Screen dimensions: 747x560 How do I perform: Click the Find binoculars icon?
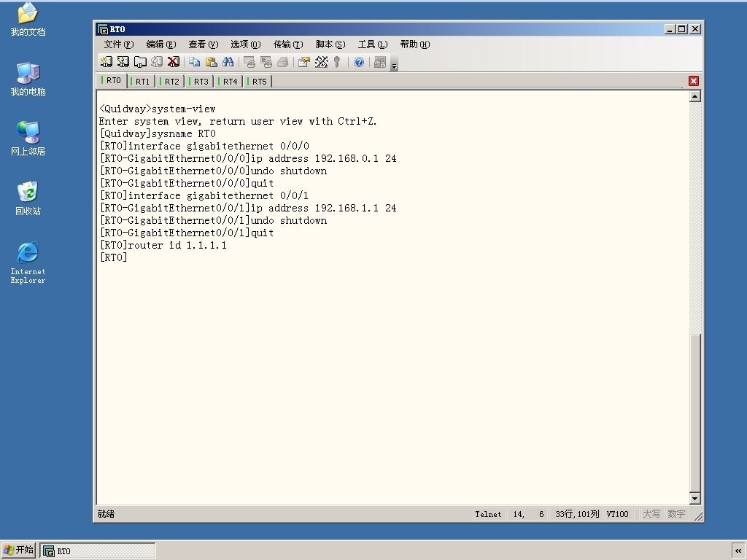(x=228, y=62)
